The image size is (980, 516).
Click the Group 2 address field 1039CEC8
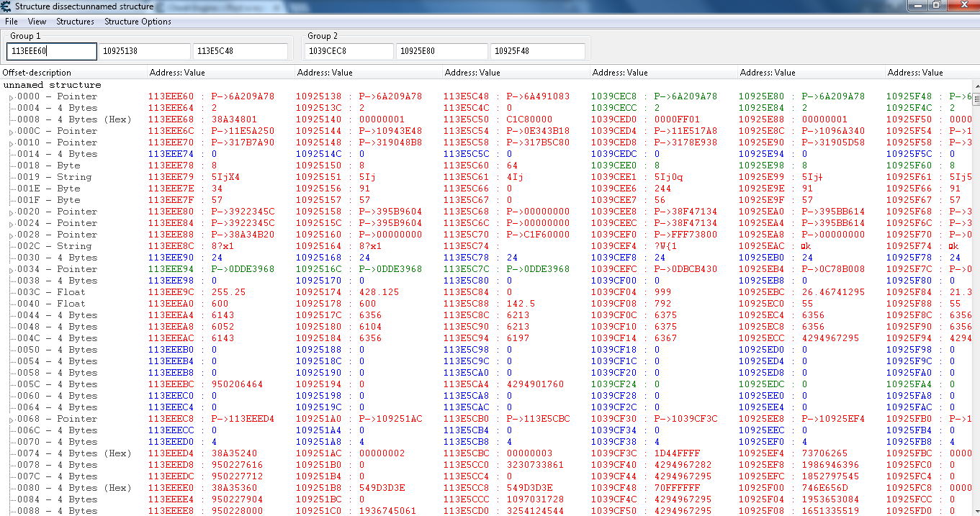[x=349, y=51]
